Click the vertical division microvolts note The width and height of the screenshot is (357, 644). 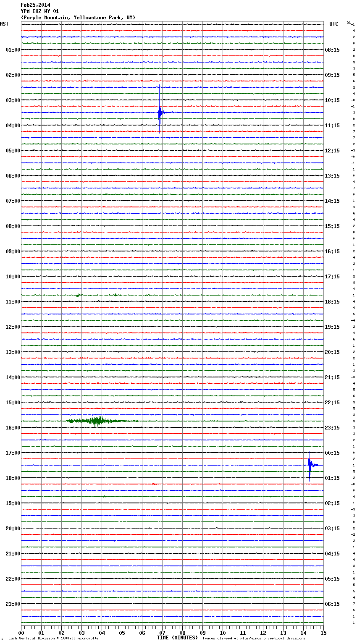(53, 638)
